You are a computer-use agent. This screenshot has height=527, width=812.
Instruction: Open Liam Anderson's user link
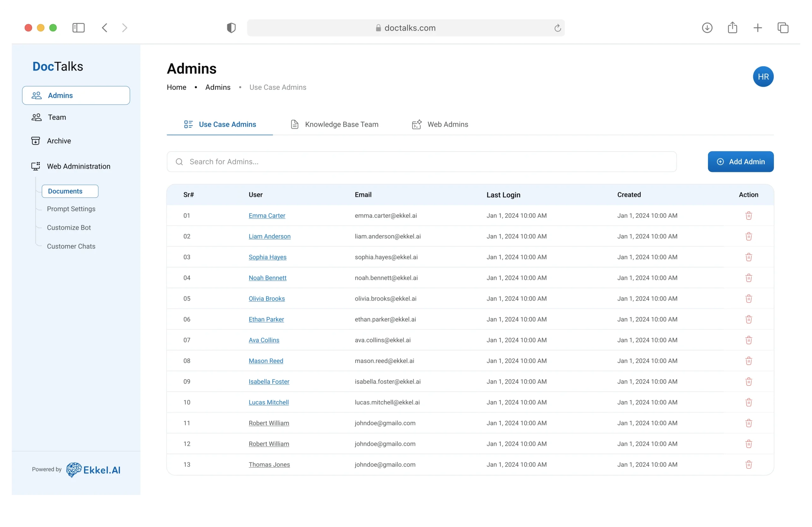click(270, 236)
